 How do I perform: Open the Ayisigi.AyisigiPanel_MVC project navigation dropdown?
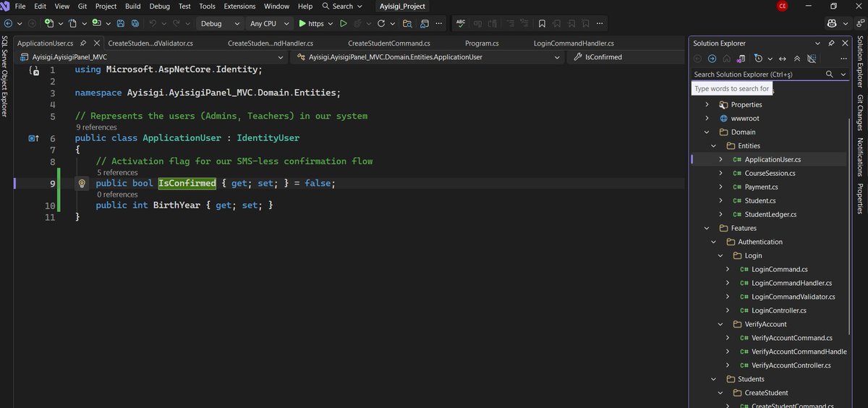point(153,56)
